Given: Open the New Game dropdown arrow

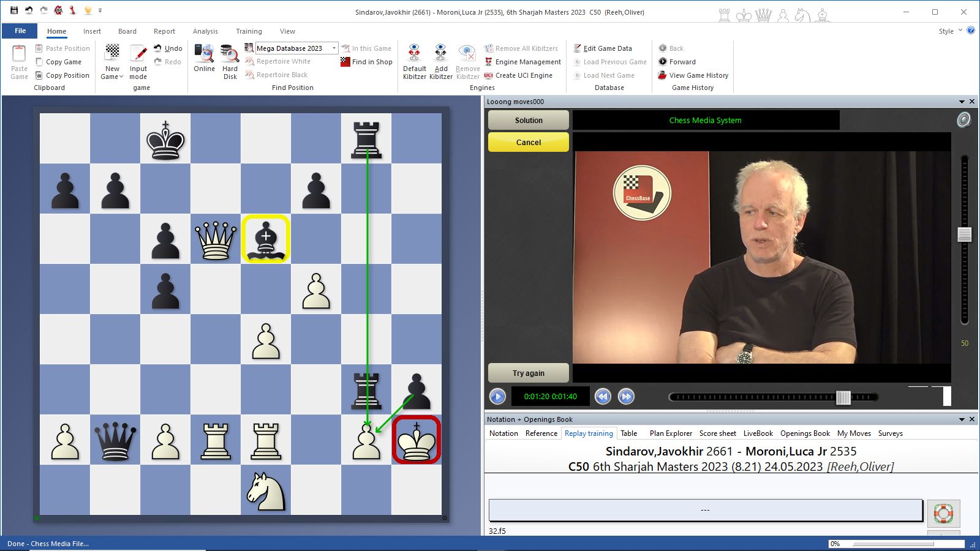Looking at the screenshot, I should coord(121,77).
